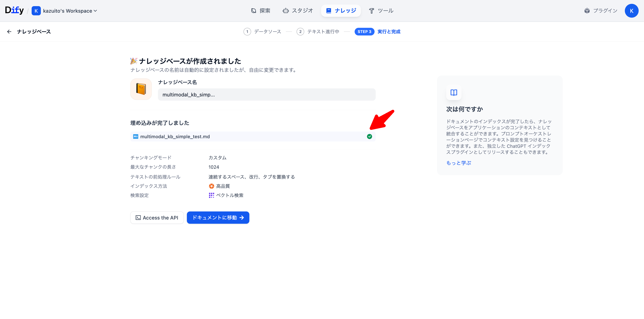644x319 pixels.
Task: Click the Dify logo
Action: 14,11
